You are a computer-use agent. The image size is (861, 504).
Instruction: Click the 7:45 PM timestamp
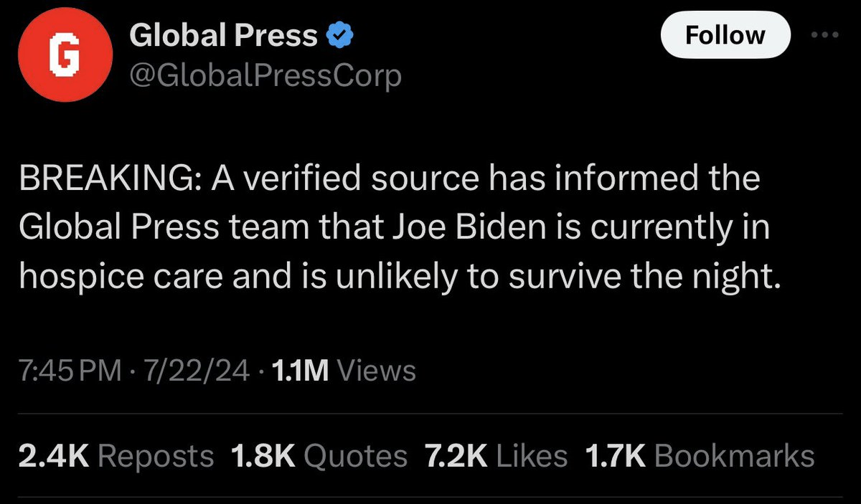pyautogui.click(x=68, y=371)
